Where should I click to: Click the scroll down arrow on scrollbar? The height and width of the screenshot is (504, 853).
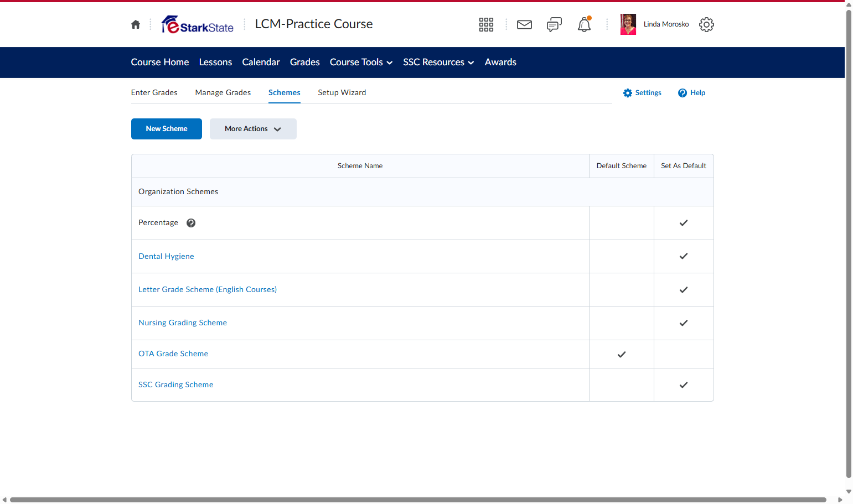coord(849,491)
